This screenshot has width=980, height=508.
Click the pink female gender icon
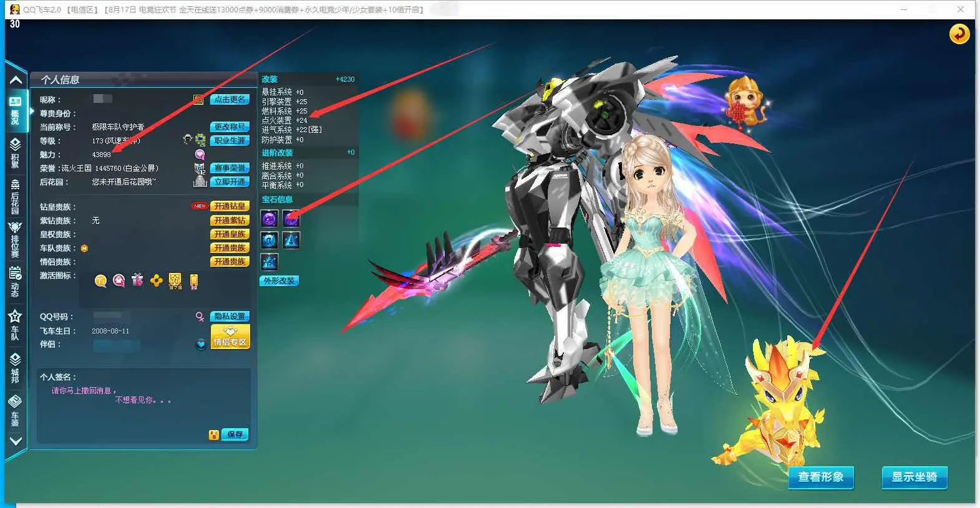pos(200,317)
